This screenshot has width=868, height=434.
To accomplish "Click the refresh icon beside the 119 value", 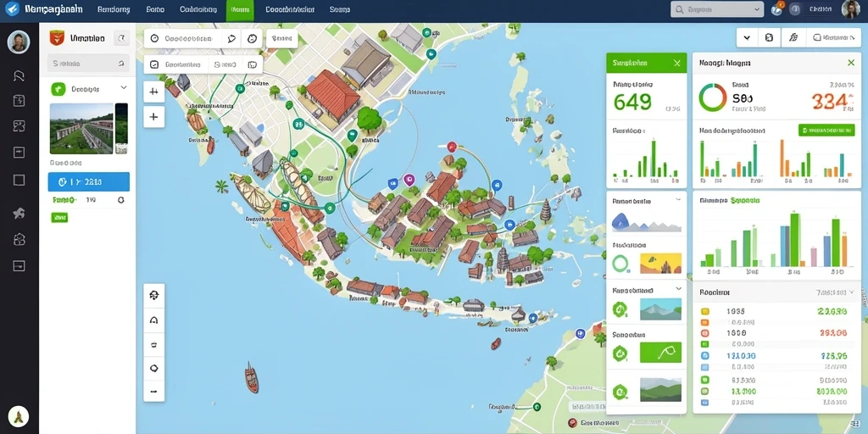I will 121,200.
